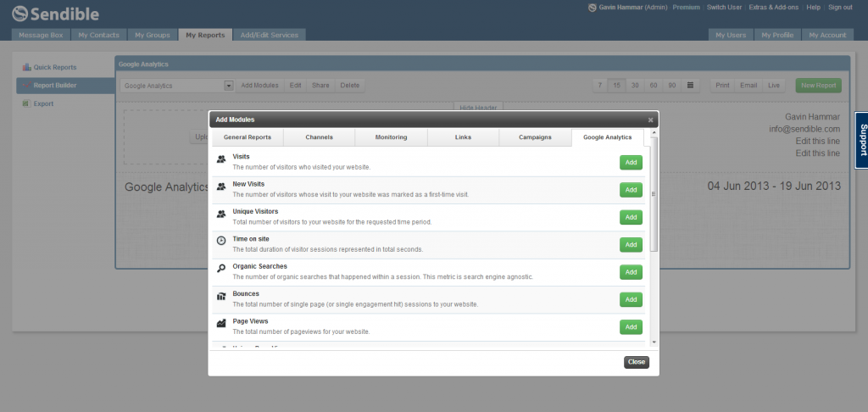Open the My Account tab

click(827, 35)
